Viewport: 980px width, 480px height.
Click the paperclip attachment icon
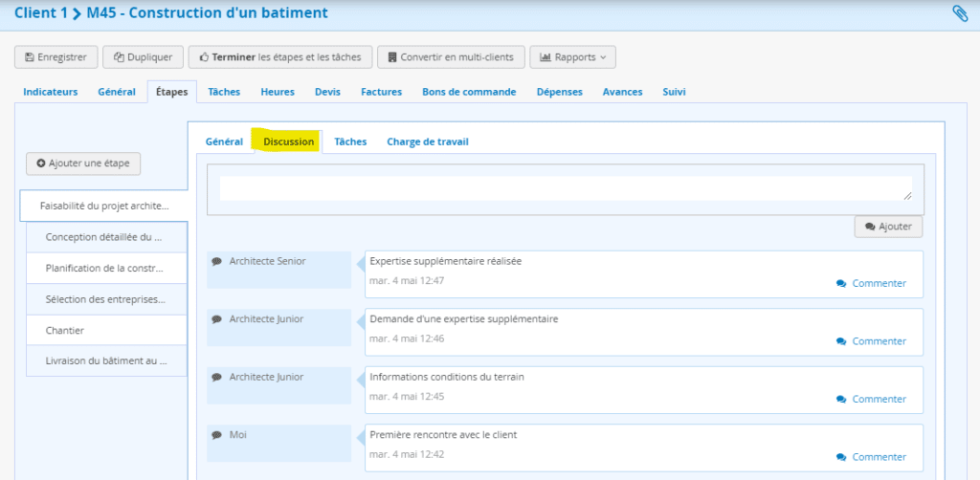pyautogui.click(x=959, y=13)
